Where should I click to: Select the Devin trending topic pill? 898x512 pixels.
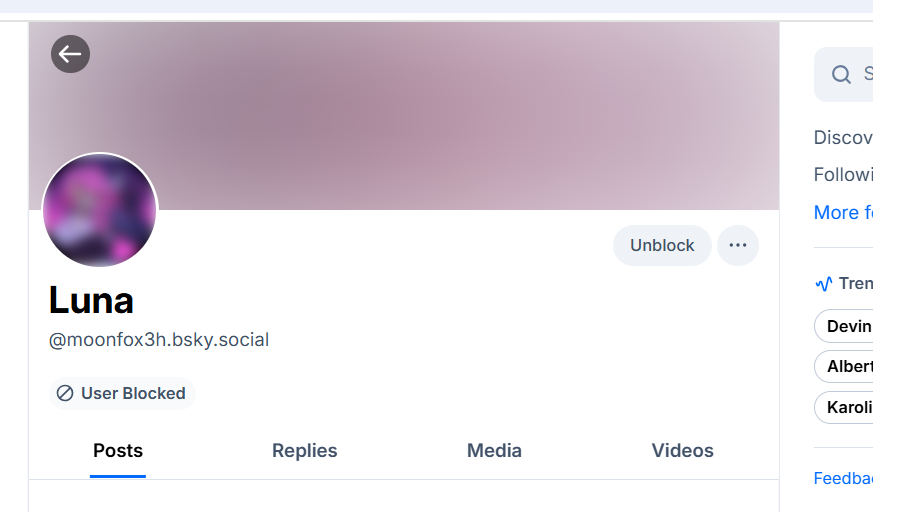844,326
